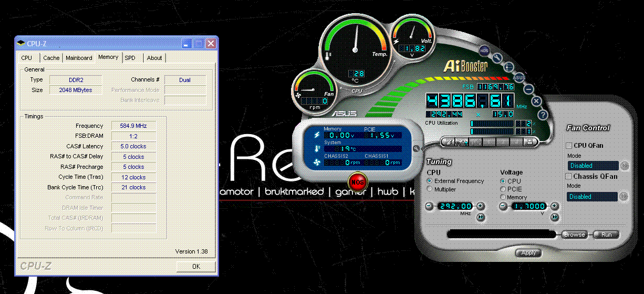The image size is (644, 294).
Task: Open the About tab in CPU-Z
Action: click(x=154, y=58)
